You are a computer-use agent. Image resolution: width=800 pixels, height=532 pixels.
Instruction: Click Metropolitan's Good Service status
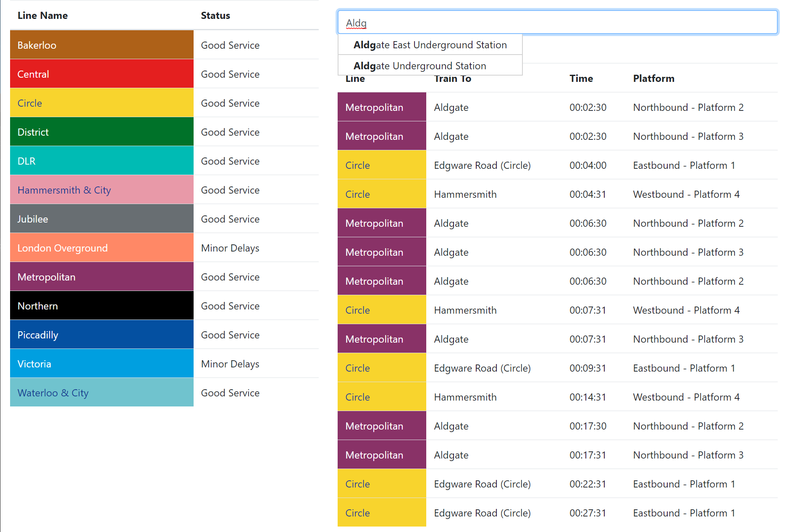point(230,277)
